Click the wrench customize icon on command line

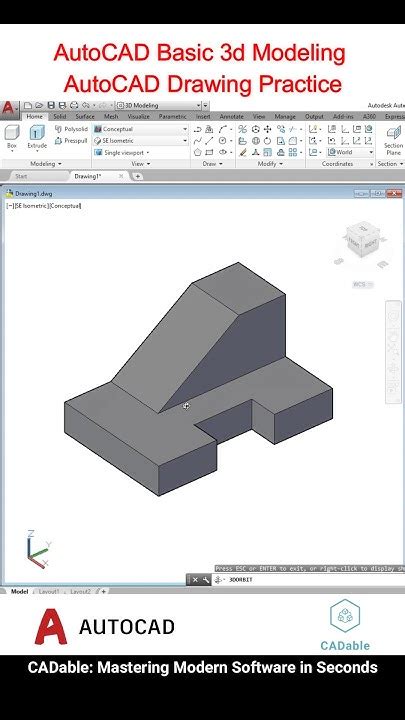pos(206,579)
